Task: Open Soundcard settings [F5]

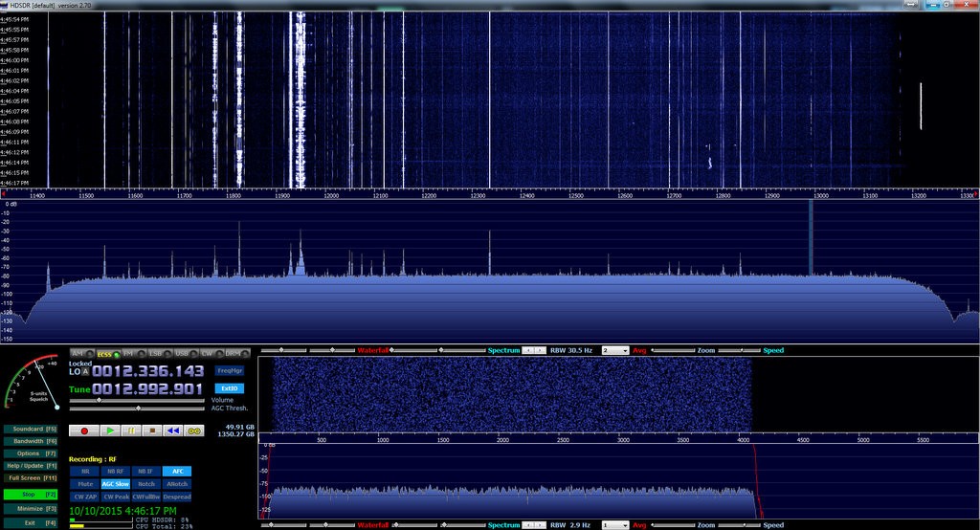Action: tap(31, 429)
